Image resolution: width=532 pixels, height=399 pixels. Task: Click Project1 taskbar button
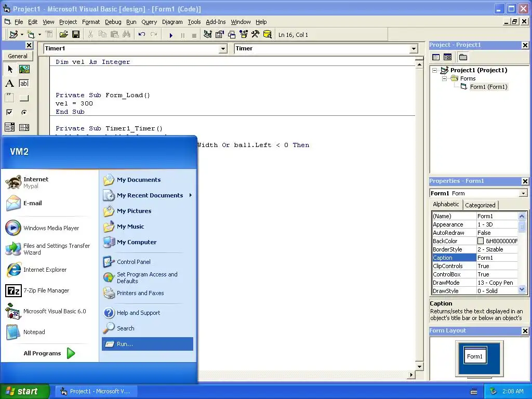pyautogui.click(x=96, y=391)
